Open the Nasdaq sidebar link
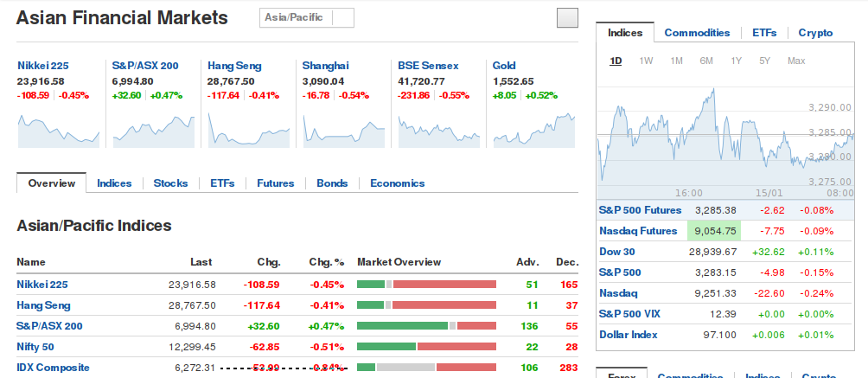Screen dimensions: 868x378 (x=618, y=293)
